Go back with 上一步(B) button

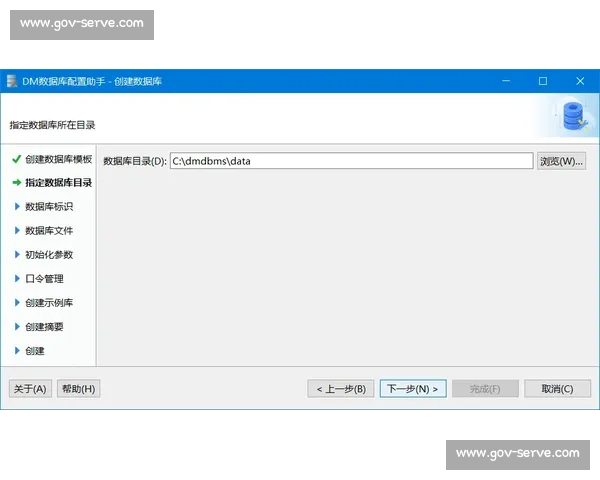point(341,389)
